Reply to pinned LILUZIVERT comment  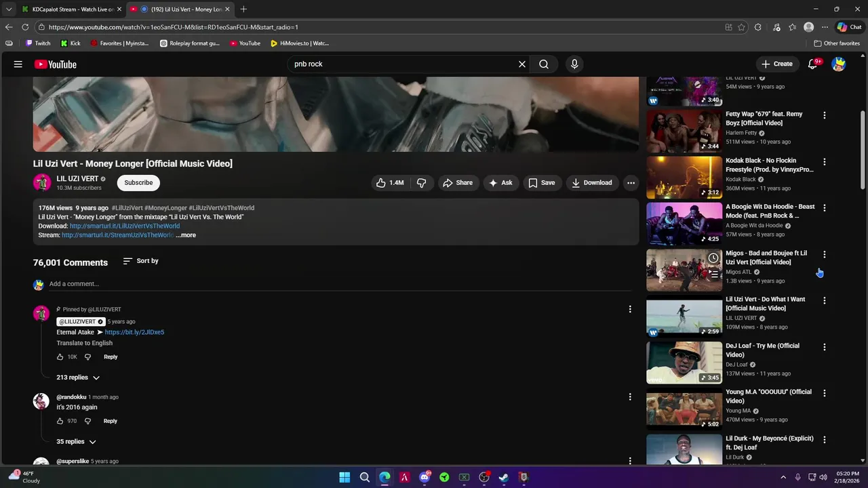[111, 357]
